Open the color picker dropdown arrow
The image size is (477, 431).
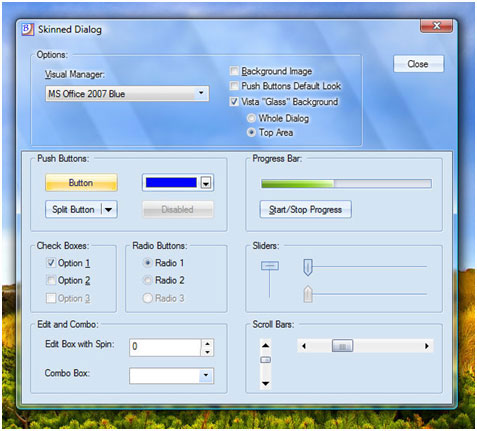pyautogui.click(x=206, y=183)
